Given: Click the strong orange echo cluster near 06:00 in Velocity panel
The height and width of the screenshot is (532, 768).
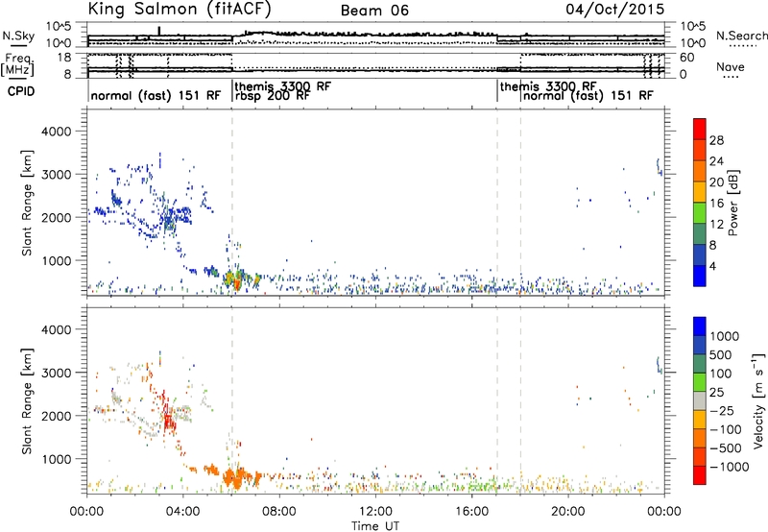Looking at the screenshot, I should click(236, 477).
